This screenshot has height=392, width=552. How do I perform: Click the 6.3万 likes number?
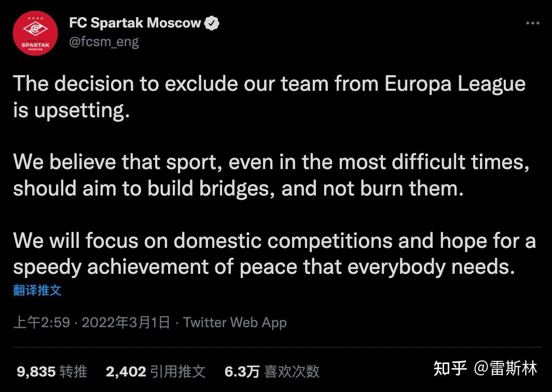(242, 371)
